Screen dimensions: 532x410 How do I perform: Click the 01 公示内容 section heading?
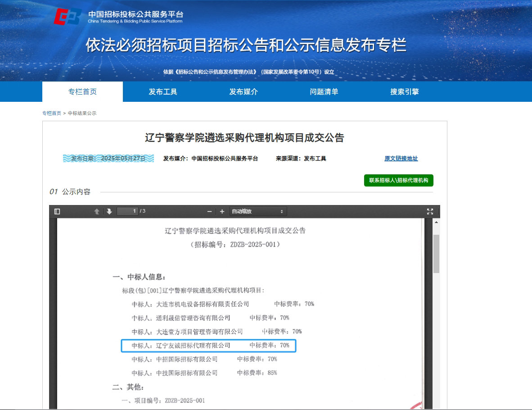coord(70,191)
